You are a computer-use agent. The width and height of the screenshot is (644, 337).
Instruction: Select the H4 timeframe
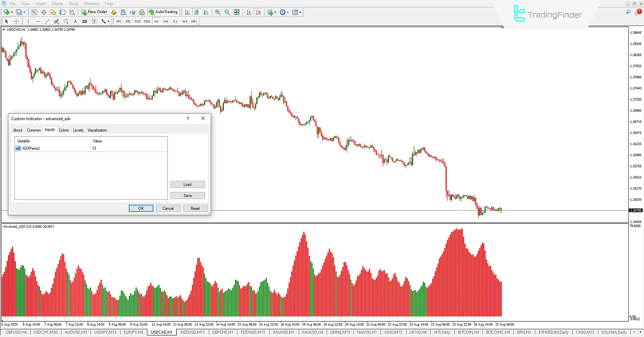point(166,21)
